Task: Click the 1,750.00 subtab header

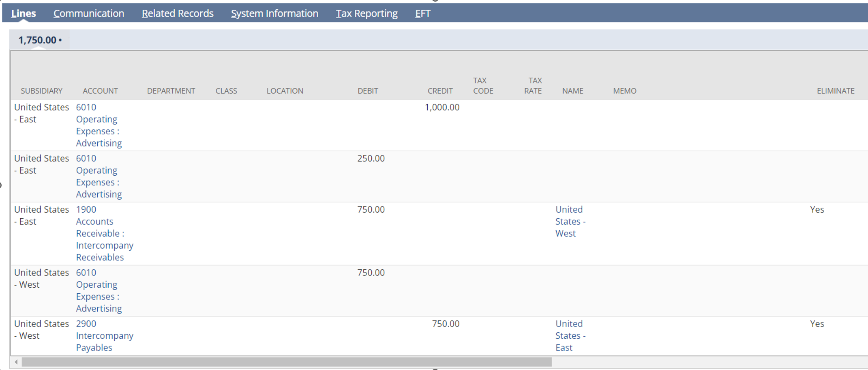Action: [x=39, y=40]
